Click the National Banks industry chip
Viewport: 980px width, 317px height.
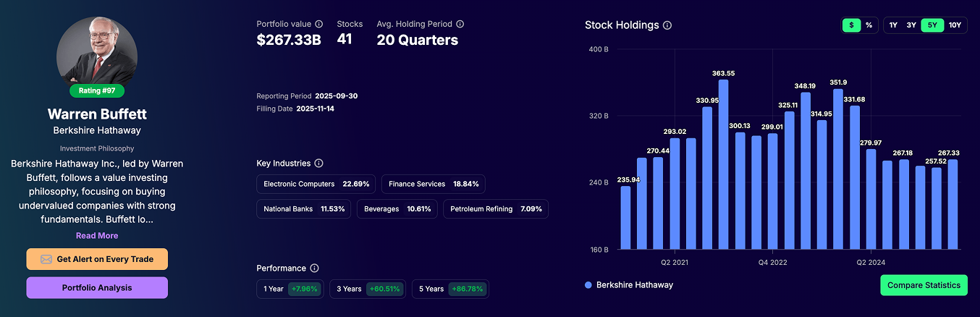click(304, 209)
